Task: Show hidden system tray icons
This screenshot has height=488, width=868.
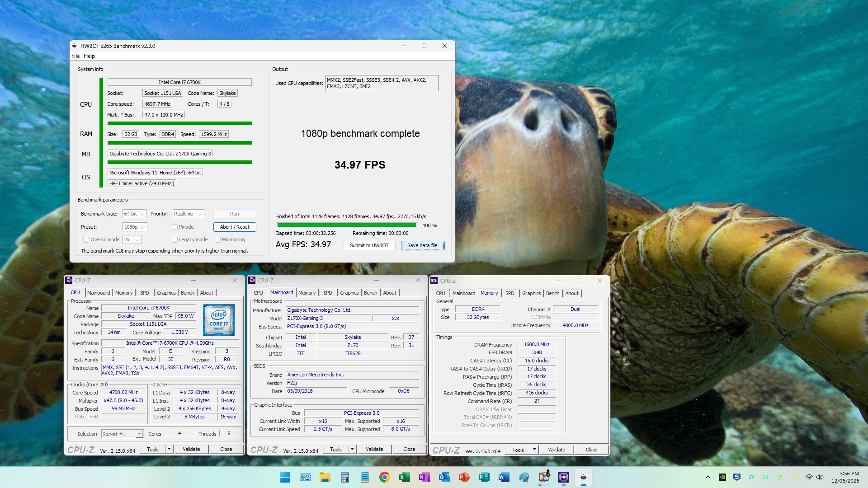Action: [x=708, y=477]
